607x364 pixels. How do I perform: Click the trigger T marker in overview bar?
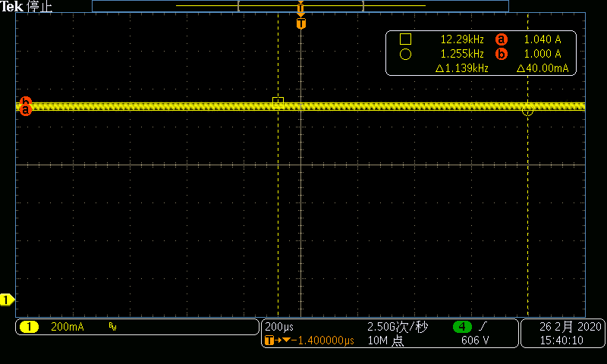[x=300, y=8]
